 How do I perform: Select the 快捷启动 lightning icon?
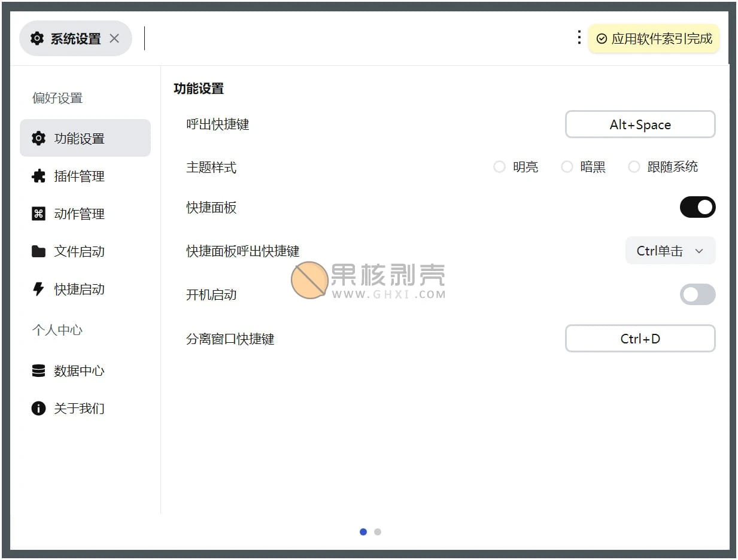point(38,289)
